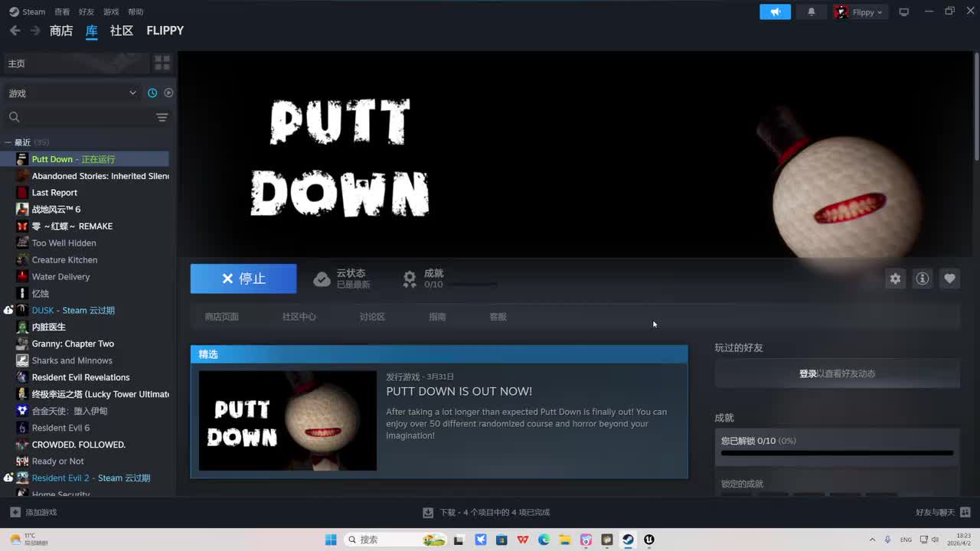Viewport: 980px width, 551px height.
Task: Open 讨论区 link
Action: click(373, 317)
